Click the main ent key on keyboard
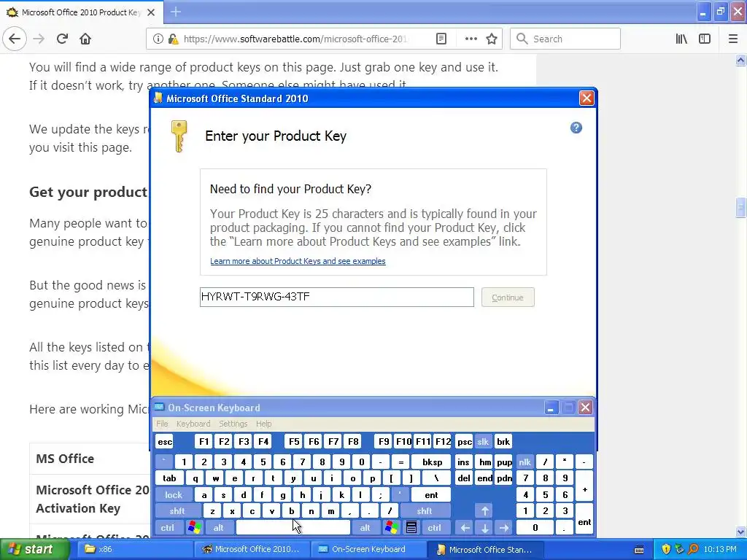The height and width of the screenshot is (560, 747). click(431, 495)
